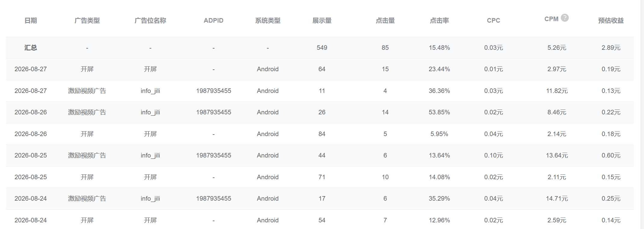Click the 广告位名称 column header
This screenshot has height=229, width=644.
pyautogui.click(x=150, y=21)
